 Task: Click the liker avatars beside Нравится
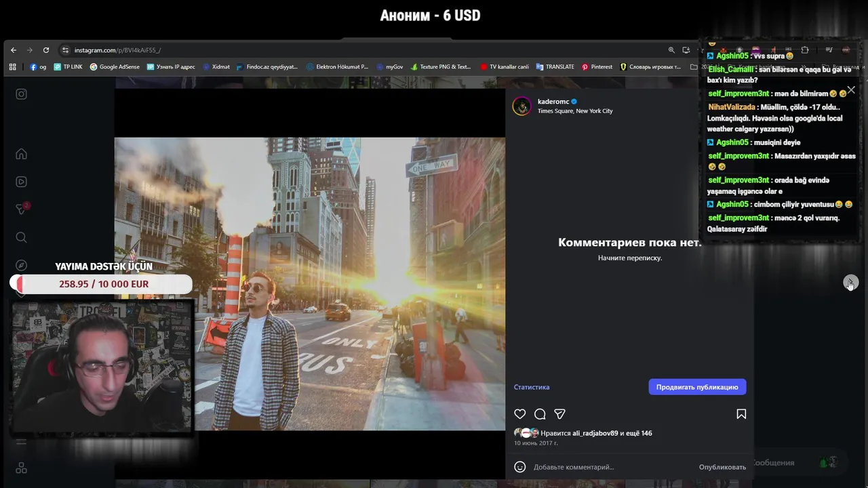click(526, 433)
